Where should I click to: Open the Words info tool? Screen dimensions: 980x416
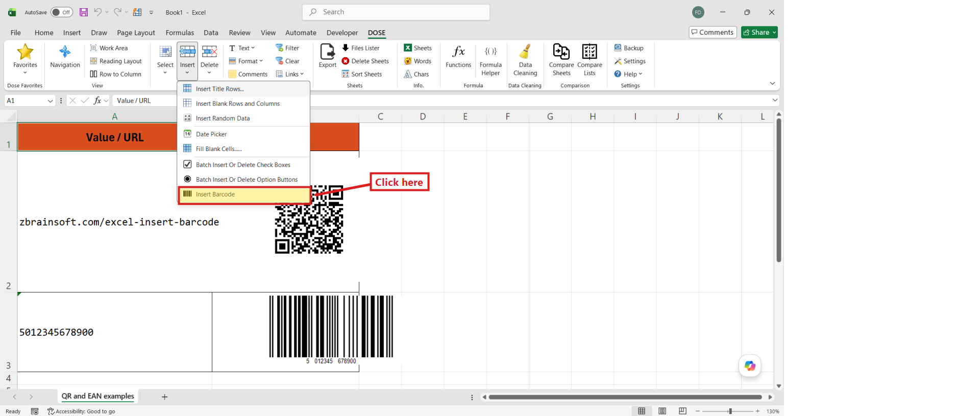[x=418, y=61]
